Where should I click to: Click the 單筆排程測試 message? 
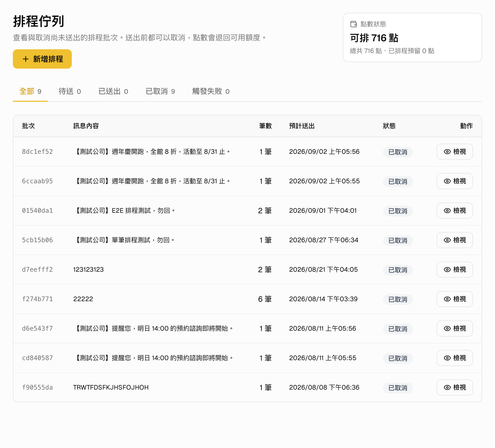[124, 240]
